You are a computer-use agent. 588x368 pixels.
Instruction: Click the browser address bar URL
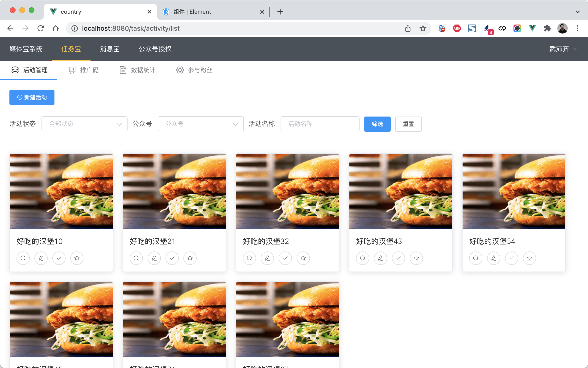(131, 28)
